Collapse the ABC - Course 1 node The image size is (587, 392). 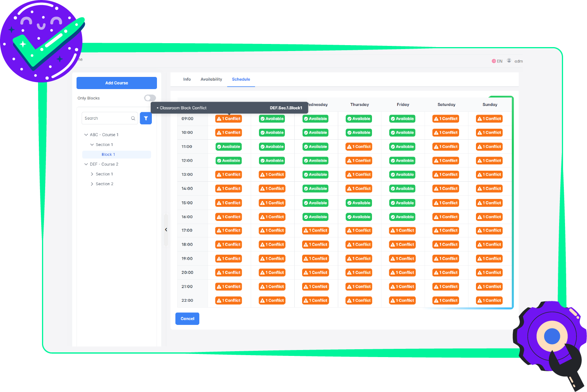[x=86, y=135]
